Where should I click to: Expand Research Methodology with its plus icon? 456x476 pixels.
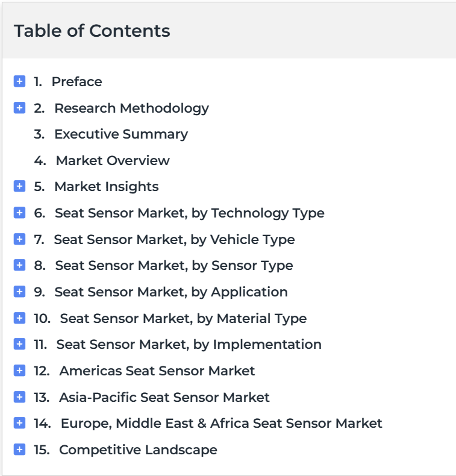[x=19, y=108]
